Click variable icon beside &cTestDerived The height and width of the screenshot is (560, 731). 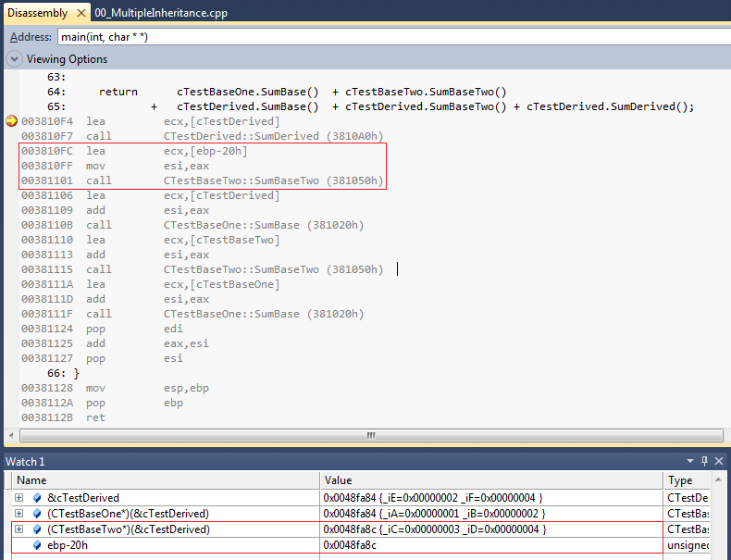pos(37,498)
